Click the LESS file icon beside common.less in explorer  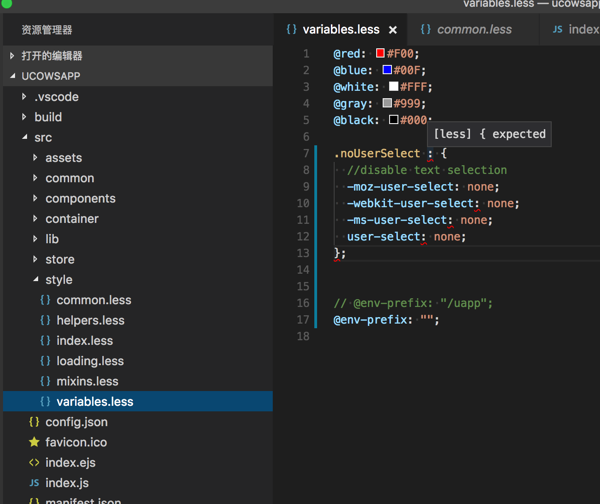(45, 300)
